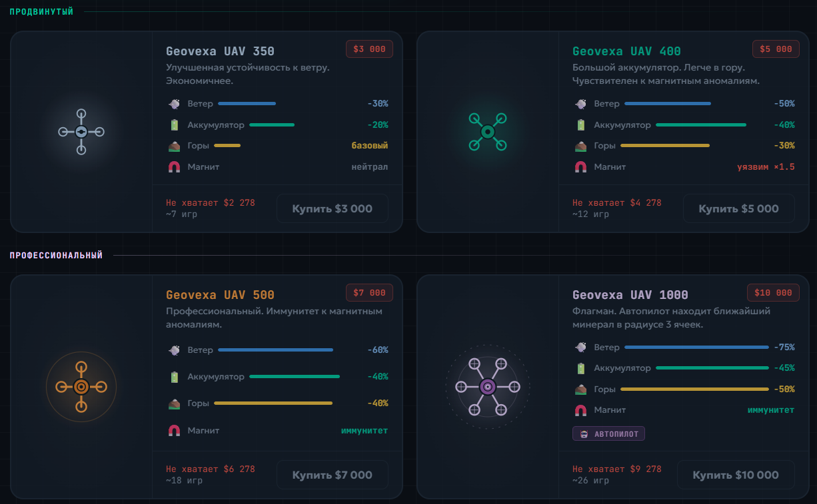This screenshot has height=504, width=817.
Task: Click the magnet icon on UAV 1000 card
Action: tap(580, 410)
